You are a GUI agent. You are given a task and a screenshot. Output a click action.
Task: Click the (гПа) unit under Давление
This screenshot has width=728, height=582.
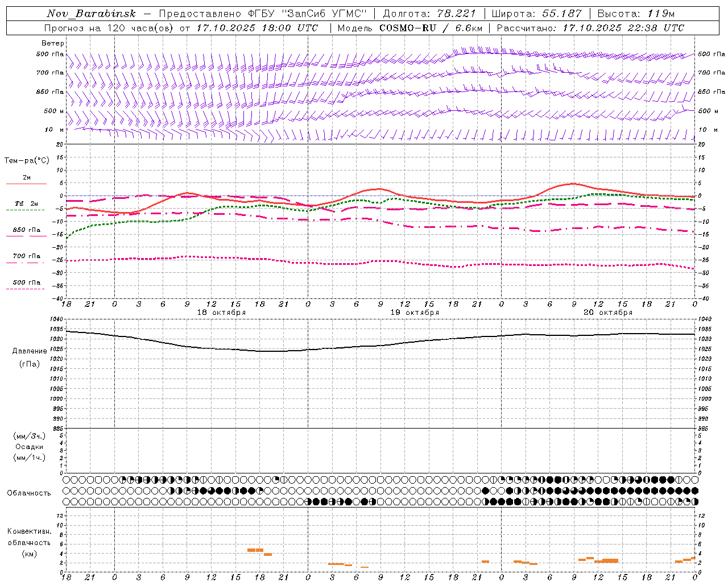click(x=29, y=364)
